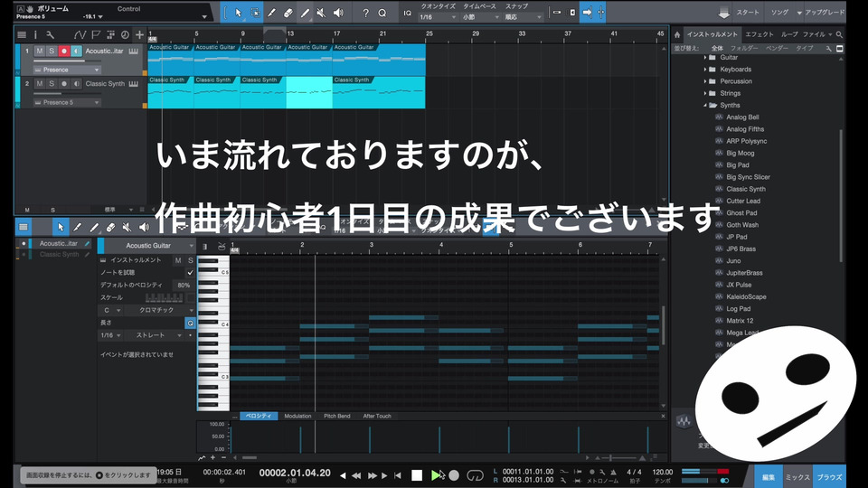Select the split tool in the top toolbar

coord(271,13)
